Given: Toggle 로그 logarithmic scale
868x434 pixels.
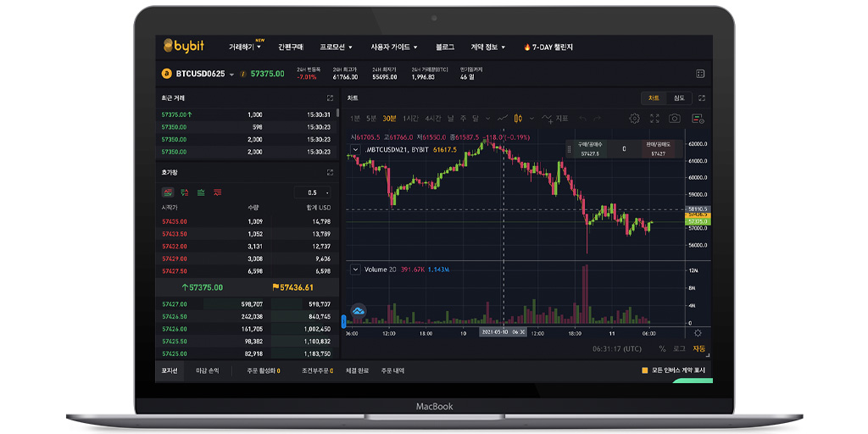Looking at the screenshot, I should (x=679, y=348).
